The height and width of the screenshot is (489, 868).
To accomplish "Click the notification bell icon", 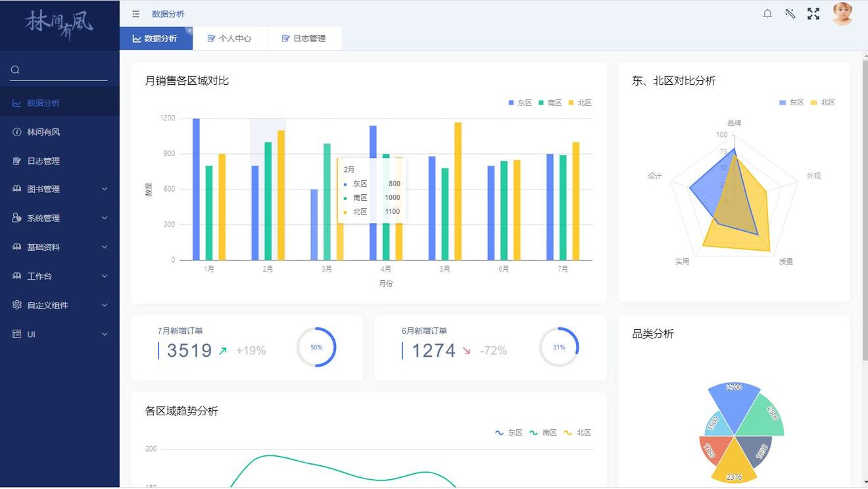I will point(767,14).
